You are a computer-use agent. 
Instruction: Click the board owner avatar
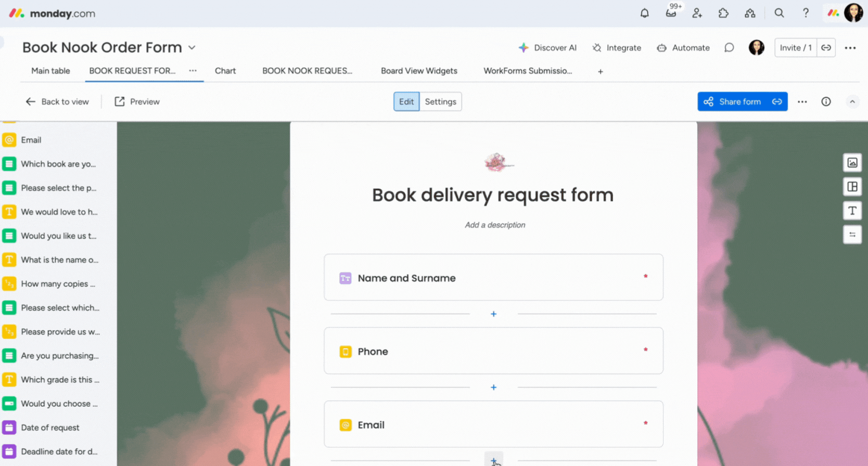[x=757, y=48]
